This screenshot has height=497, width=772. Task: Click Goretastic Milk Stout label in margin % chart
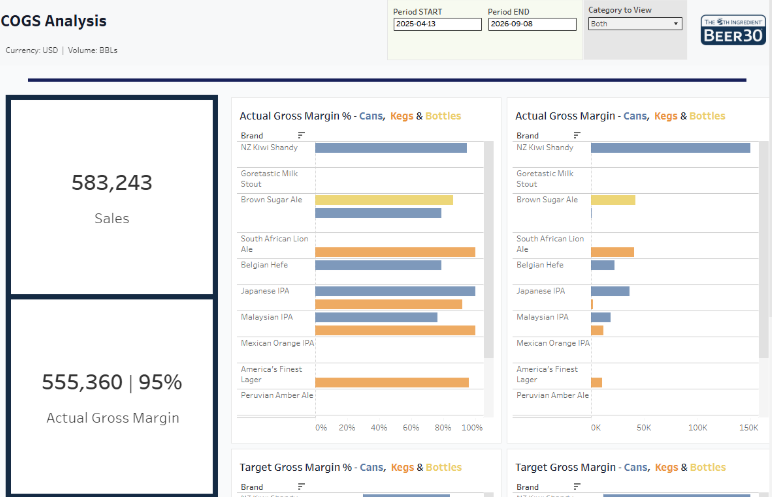269,179
